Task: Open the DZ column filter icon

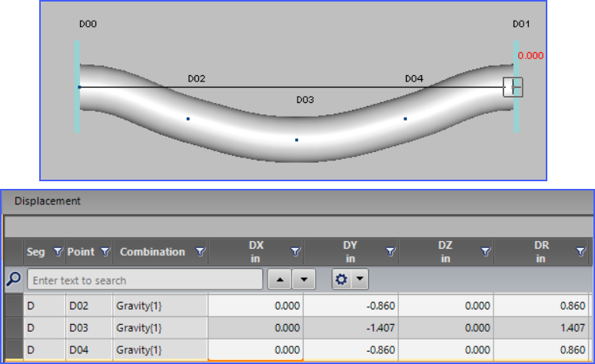Action: pyautogui.click(x=485, y=251)
